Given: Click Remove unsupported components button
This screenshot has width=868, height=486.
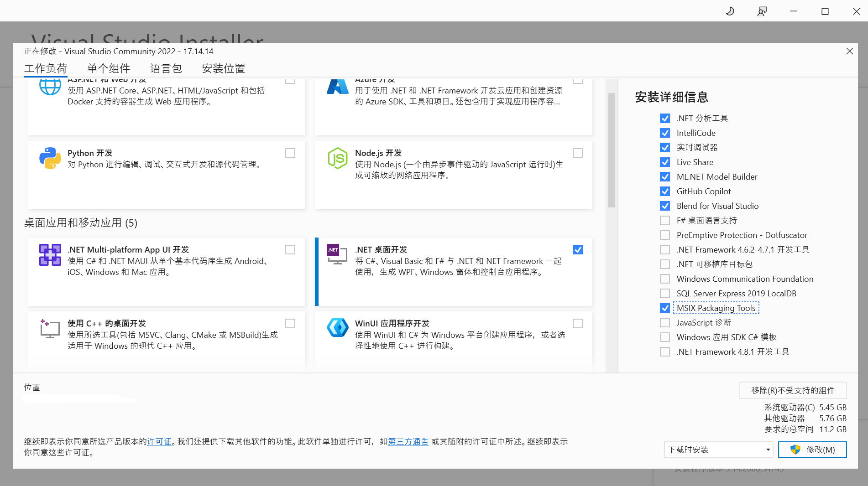Looking at the screenshot, I should pos(793,390).
